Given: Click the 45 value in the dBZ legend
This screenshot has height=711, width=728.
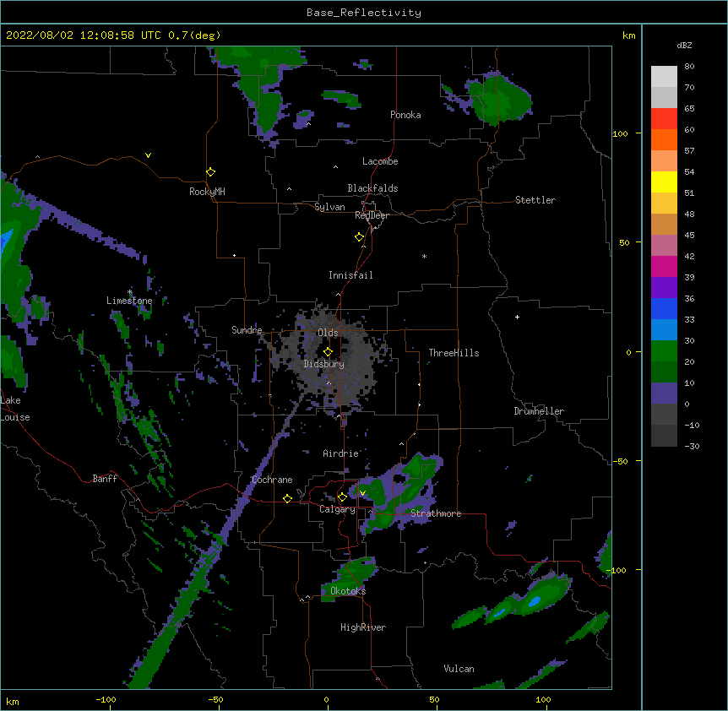Looking at the screenshot, I should pyautogui.click(x=689, y=236).
